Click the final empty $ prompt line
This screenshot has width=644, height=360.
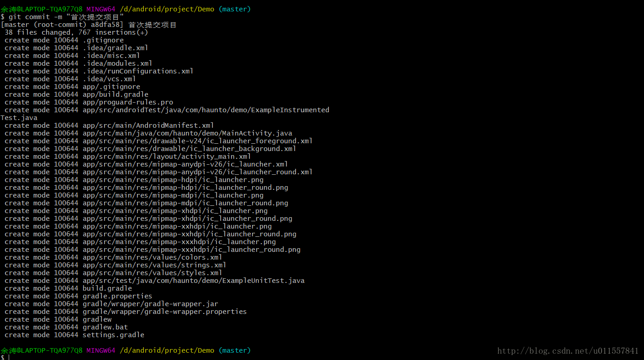[5, 357]
